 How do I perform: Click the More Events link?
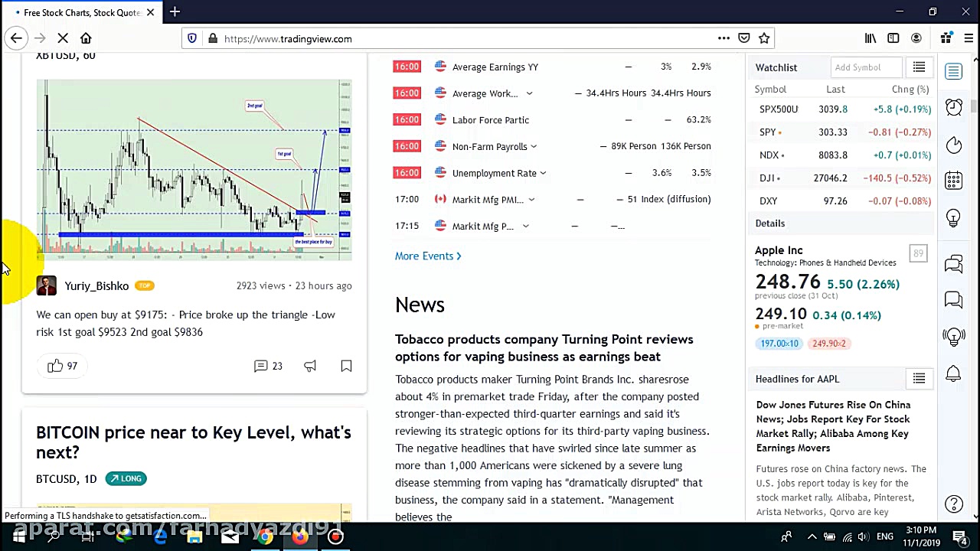coord(427,256)
